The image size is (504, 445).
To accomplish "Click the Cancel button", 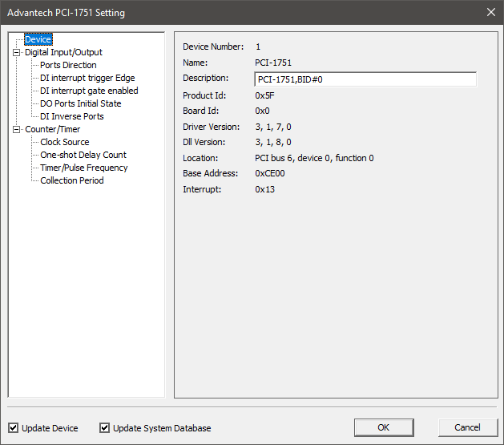I will click(x=467, y=427).
